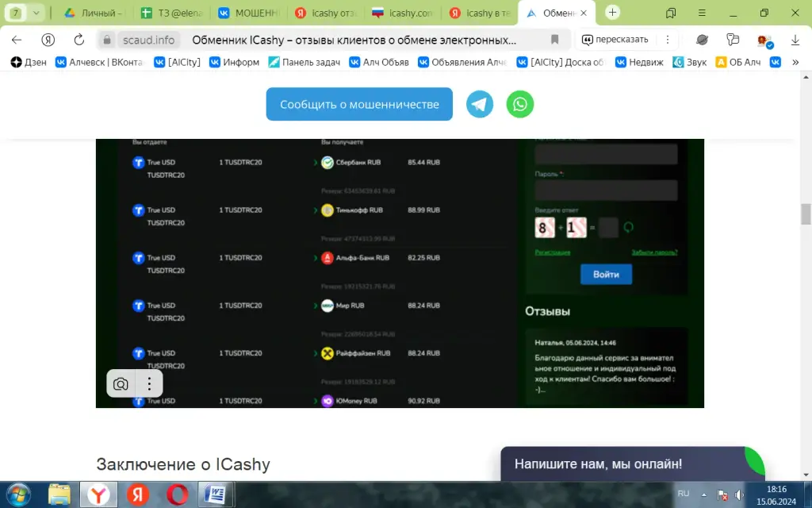Image resolution: width=812 pixels, height=508 pixels.
Task: Go back to the previous page
Action: pos(17,40)
